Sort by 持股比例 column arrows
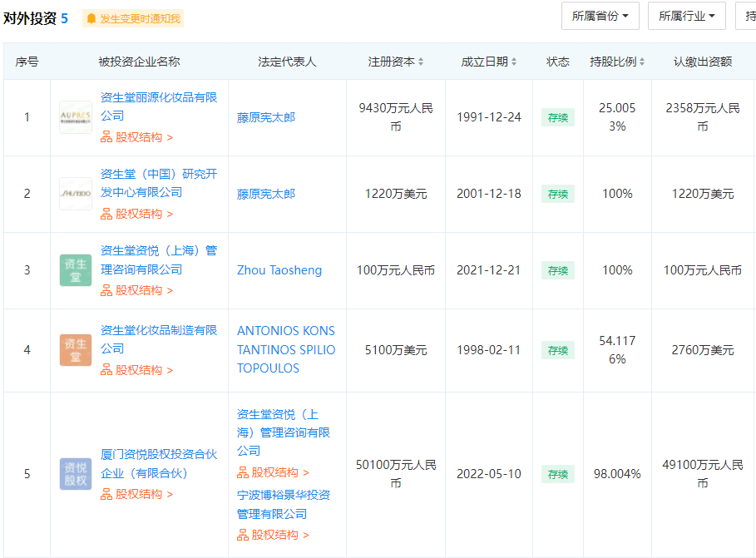The height and width of the screenshot is (558, 756). [642, 62]
